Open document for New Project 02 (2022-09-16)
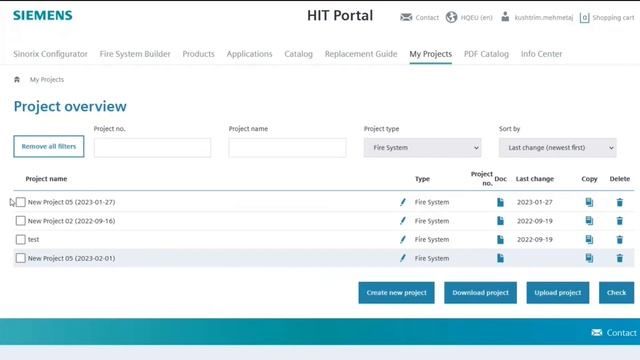The image size is (640, 360). (500, 221)
